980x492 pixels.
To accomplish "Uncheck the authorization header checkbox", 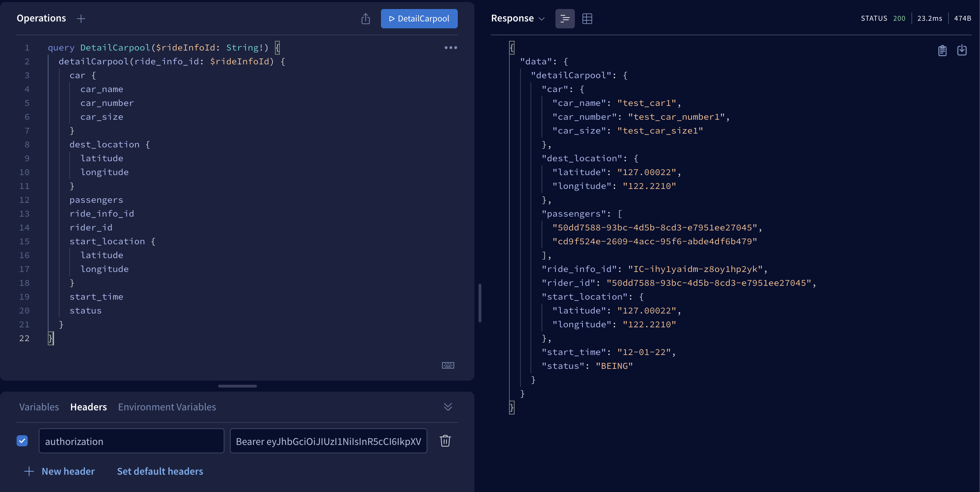I will click(x=22, y=441).
